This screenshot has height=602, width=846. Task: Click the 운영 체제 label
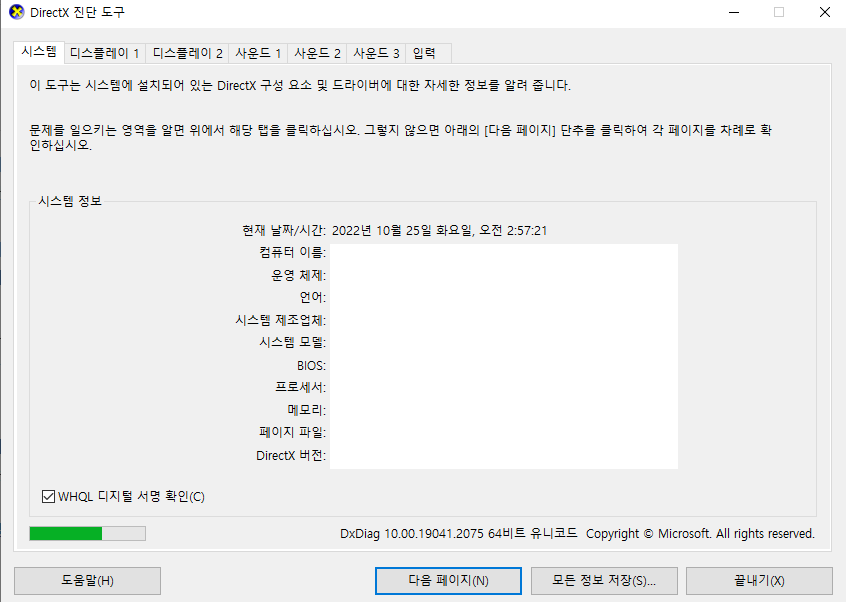point(298,275)
